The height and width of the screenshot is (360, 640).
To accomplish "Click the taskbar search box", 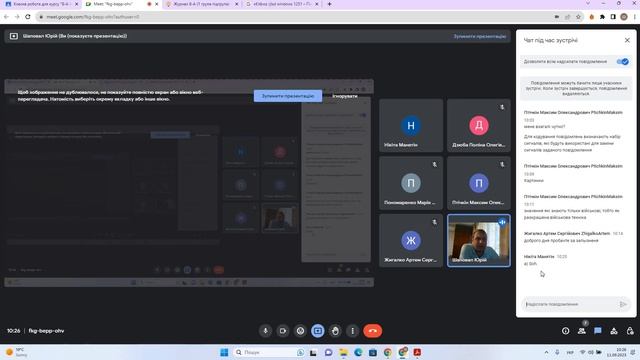I will point(269,352).
